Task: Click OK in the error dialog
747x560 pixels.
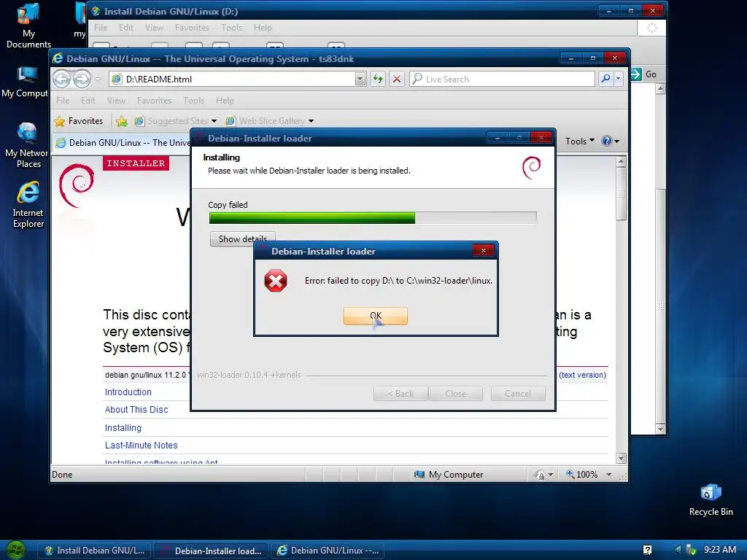Action: 376,316
